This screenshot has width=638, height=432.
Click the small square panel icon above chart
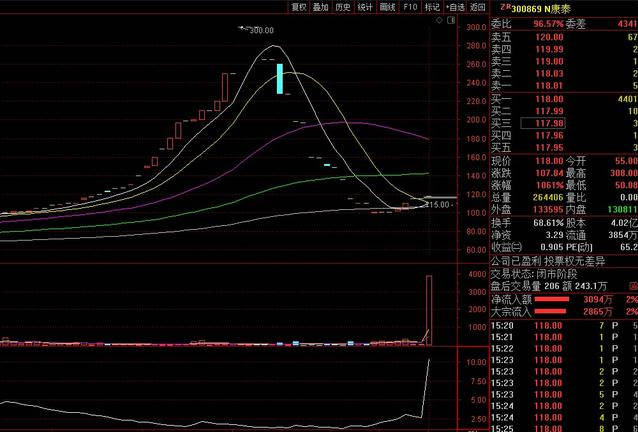pyautogui.click(x=451, y=20)
